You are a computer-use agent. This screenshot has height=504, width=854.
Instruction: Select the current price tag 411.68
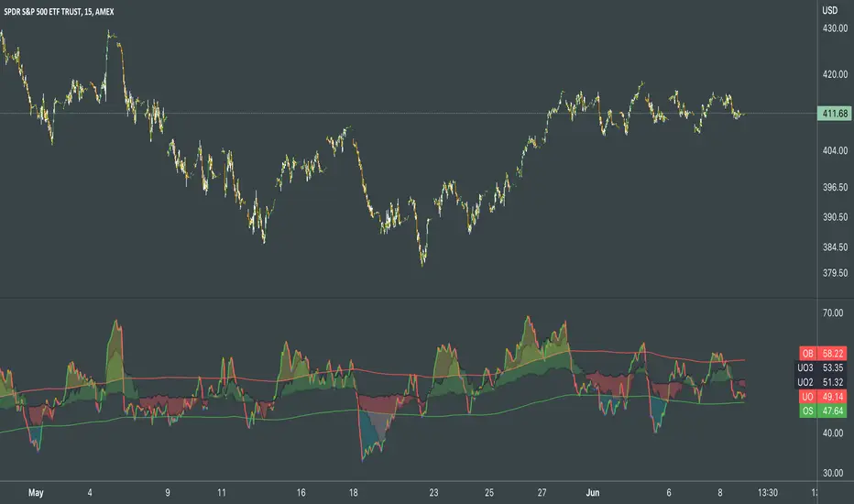(835, 114)
